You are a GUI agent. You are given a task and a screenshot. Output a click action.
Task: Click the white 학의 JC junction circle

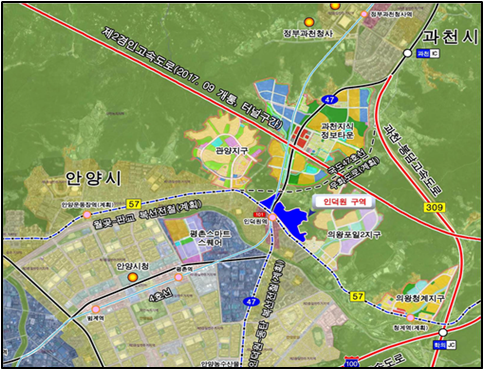(443, 332)
